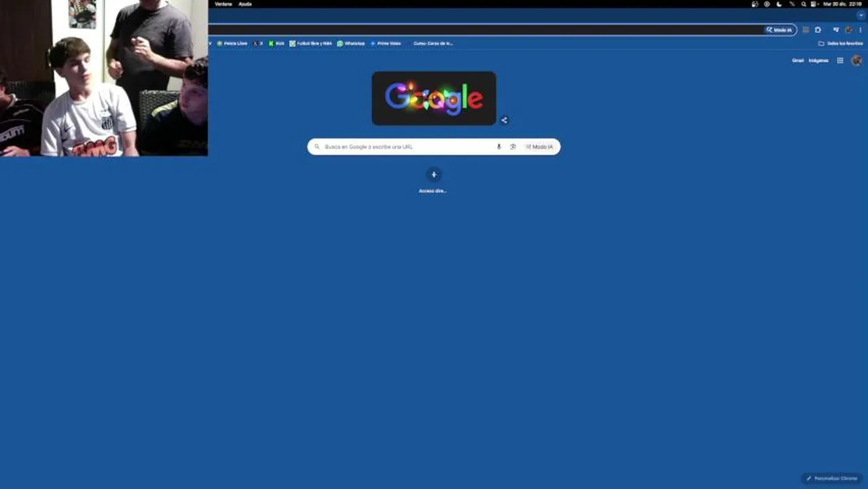This screenshot has width=868, height=489.
Task: Open the Kick bookmark
Action: point(276,43)
